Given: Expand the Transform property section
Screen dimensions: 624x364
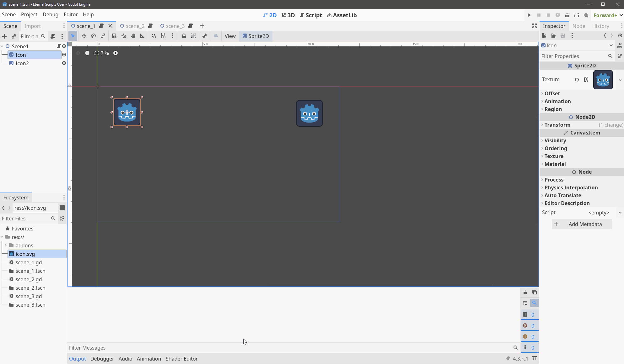Looking at the screenshot, I should (557, 125).
